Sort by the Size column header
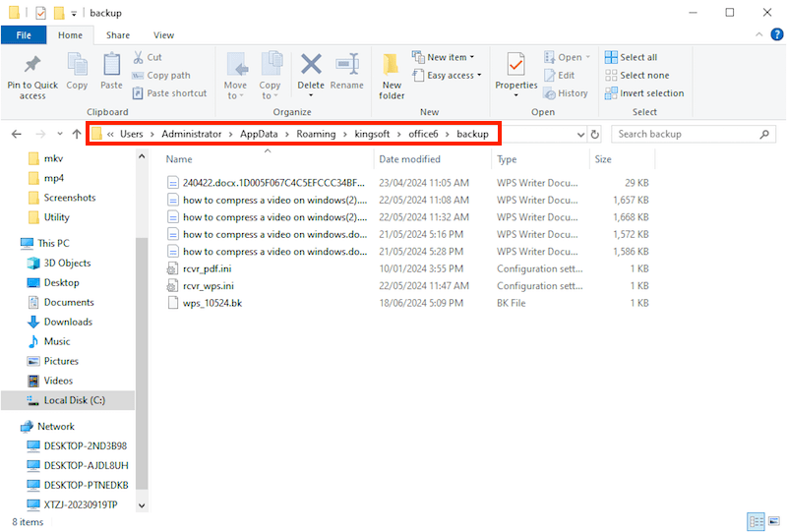787x532 pixels. [603, 159]
